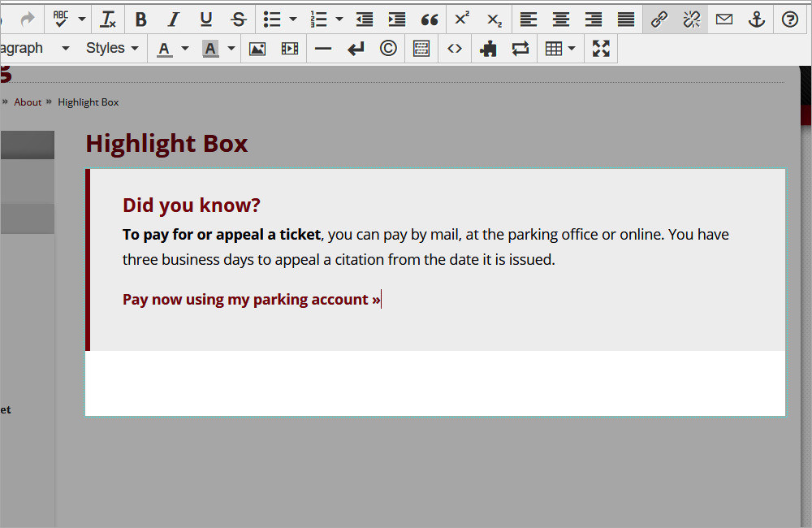Remove link with the unlink icon

(691, 19)
